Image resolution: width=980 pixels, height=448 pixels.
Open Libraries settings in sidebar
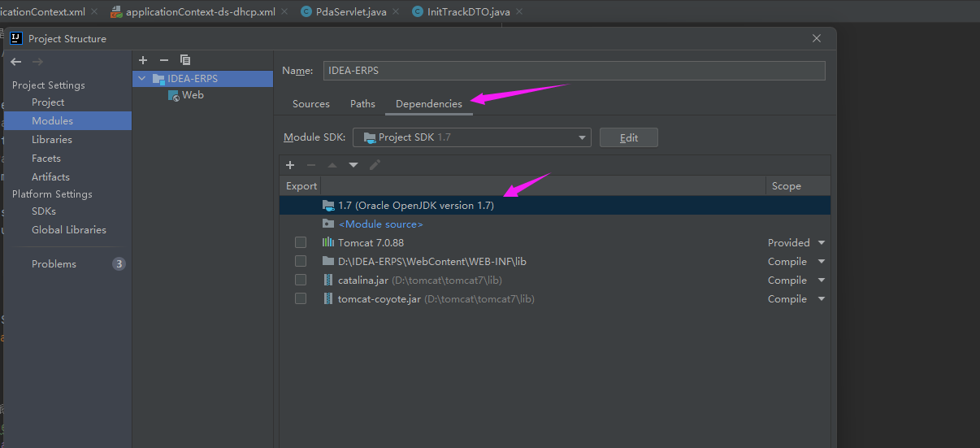pos(52,140)
